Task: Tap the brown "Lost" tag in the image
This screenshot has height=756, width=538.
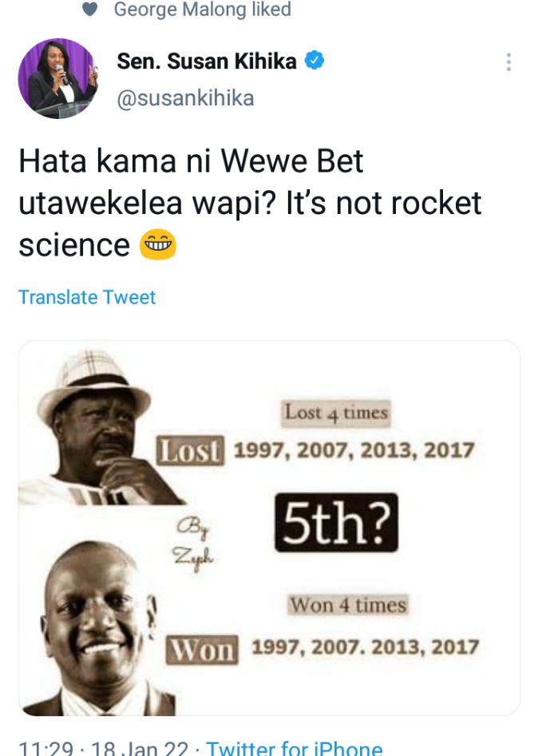Action: (x=191, y=450)
